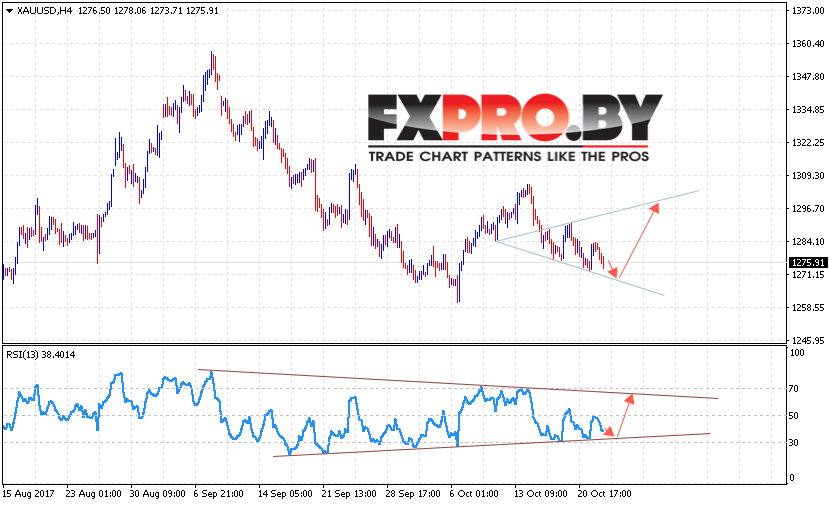Select the 1360.40 price axis label
Image resolution: width=829 pixels, height=505 pixels.
click(808, 43)
